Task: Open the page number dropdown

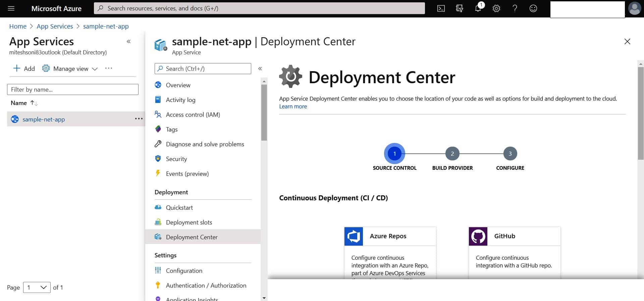Action: (37, 287)
